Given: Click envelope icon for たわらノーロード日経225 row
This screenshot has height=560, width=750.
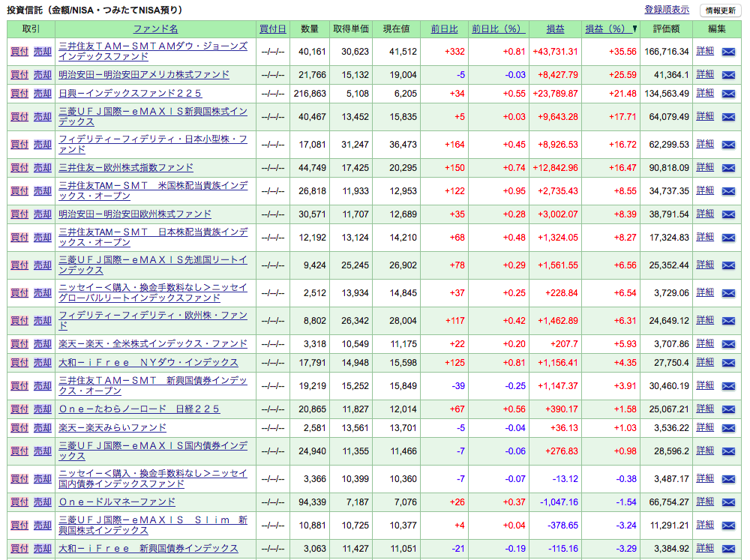Looking at the screenshot, I should (728, 409).
